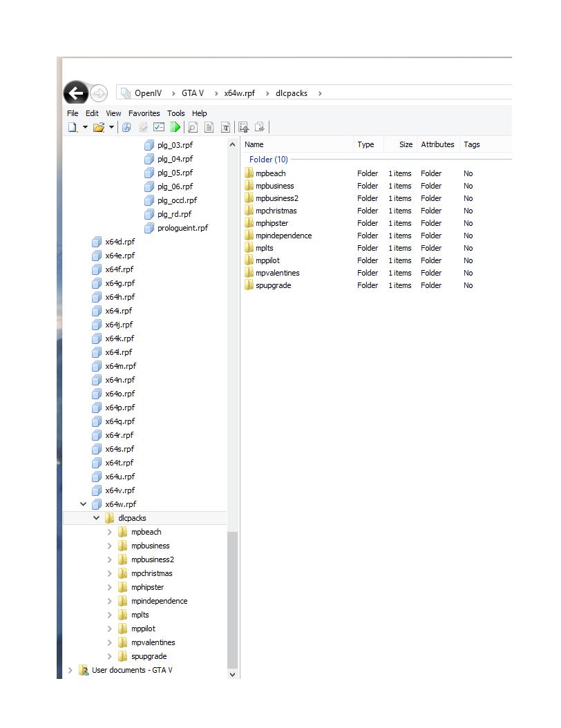The height and width of the screenshot is (728, 561).
Task: Select mpindependence in the tree
Action: tap(160, 601)
